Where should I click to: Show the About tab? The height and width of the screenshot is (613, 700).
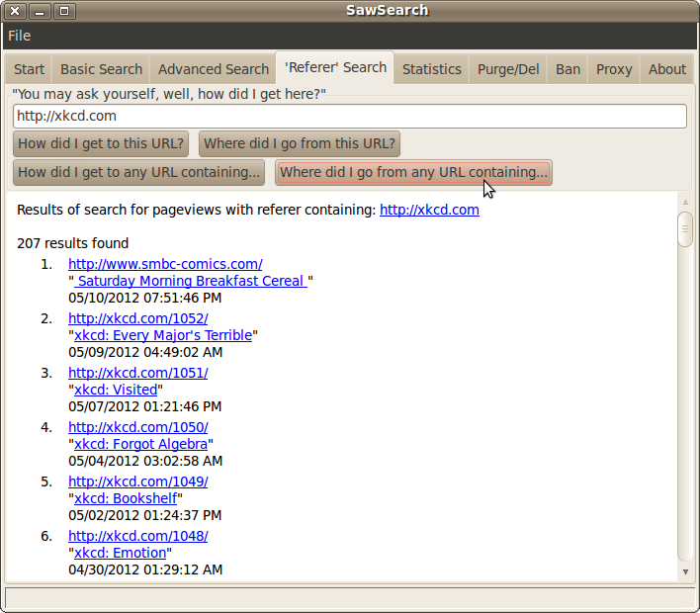coord(667,69)
